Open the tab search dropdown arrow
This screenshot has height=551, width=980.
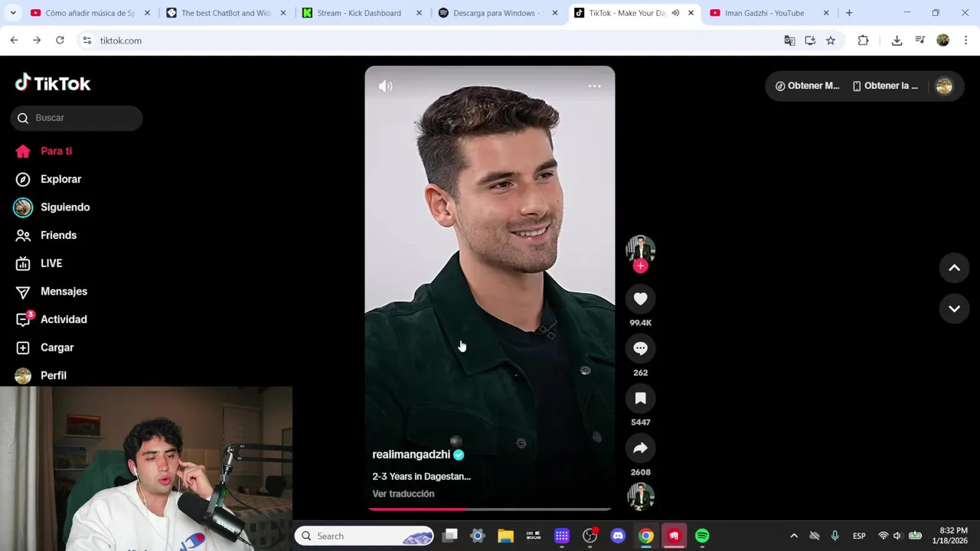click(13, 13)
